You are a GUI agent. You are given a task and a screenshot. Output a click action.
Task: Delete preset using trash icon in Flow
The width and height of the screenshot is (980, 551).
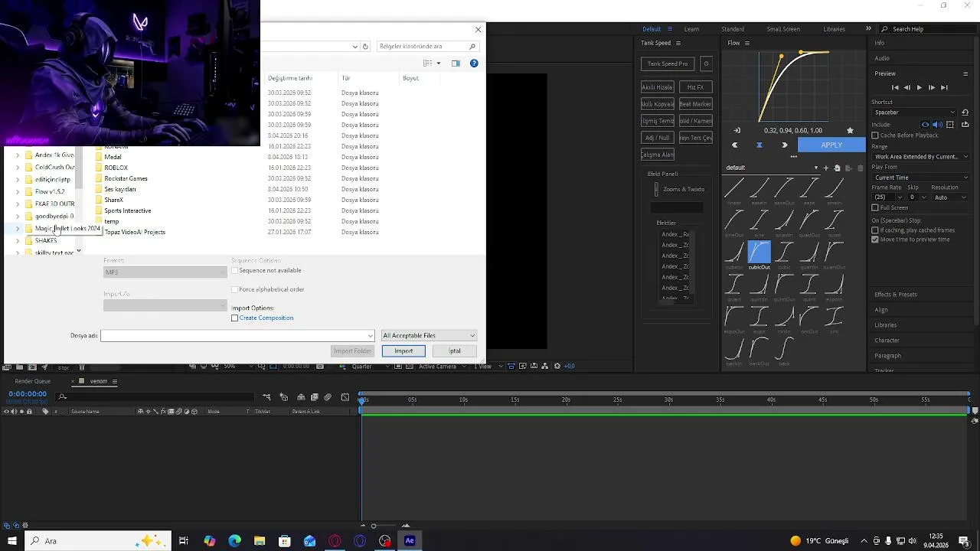[x=860, y=168]
